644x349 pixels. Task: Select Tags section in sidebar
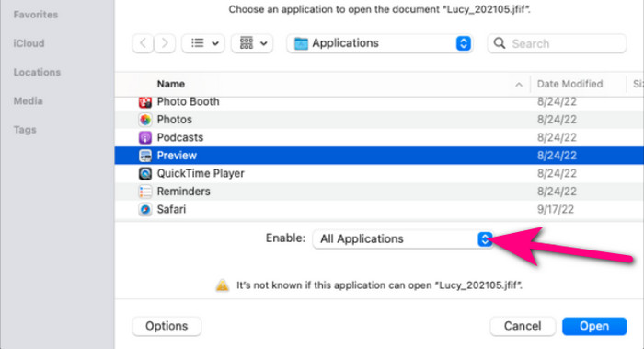pyautogui.click(x=25, y=130)
